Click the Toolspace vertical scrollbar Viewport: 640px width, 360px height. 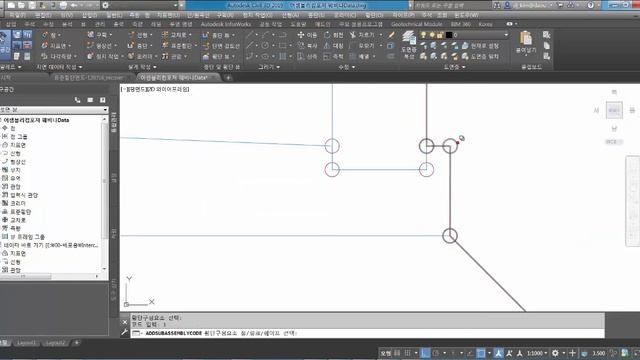(104, 194)
